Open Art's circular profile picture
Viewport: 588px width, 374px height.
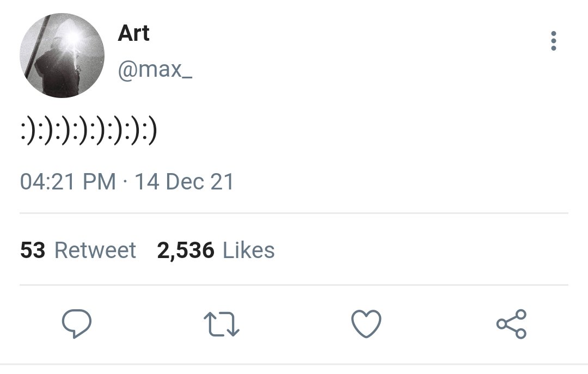click(x=62, y=55)
